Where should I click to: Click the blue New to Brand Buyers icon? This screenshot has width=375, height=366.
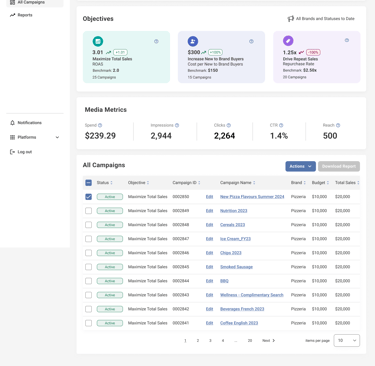pos(193,41)
